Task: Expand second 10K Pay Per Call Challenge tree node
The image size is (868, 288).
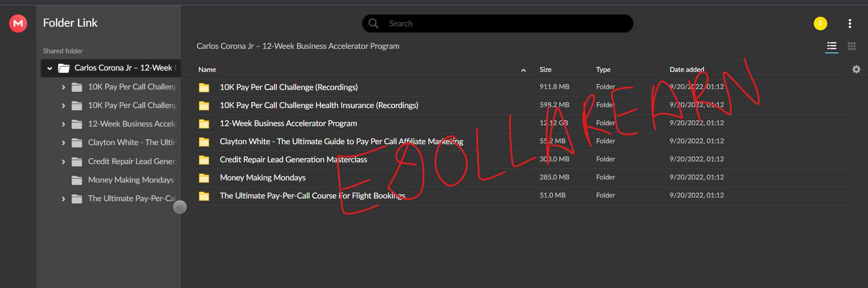Action: tap(63, 105)
